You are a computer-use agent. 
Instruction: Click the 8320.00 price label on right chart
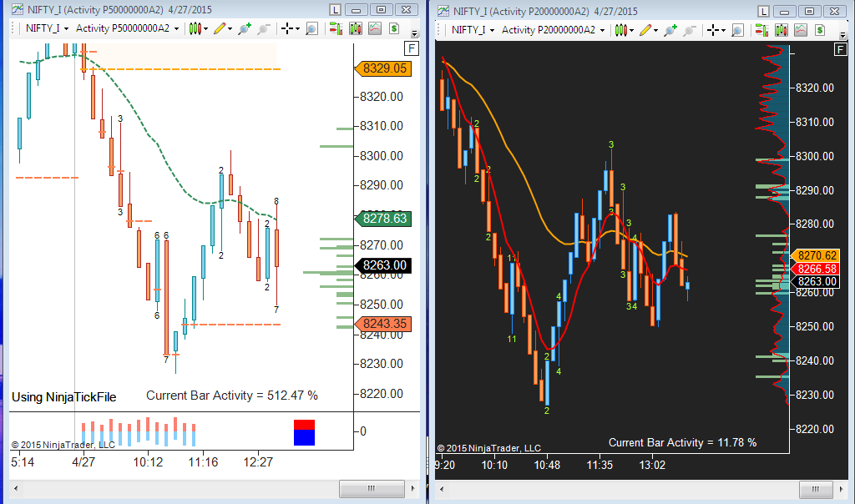(x=815, y=88)
